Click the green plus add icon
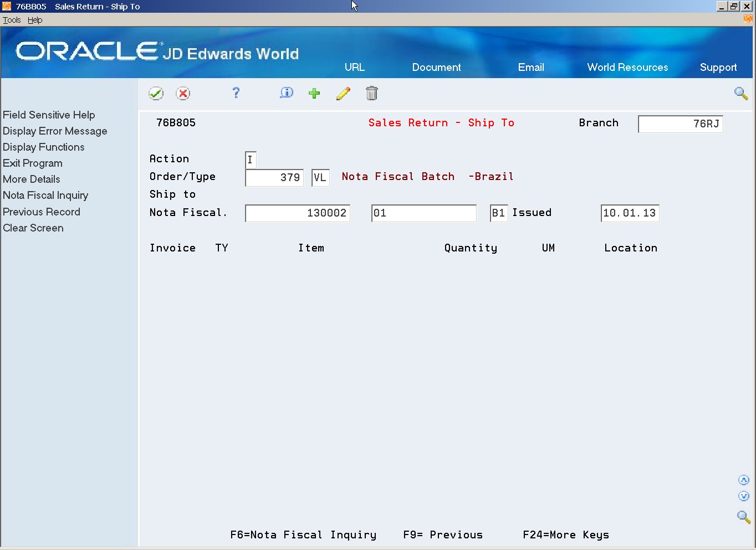 pos(314,93)
